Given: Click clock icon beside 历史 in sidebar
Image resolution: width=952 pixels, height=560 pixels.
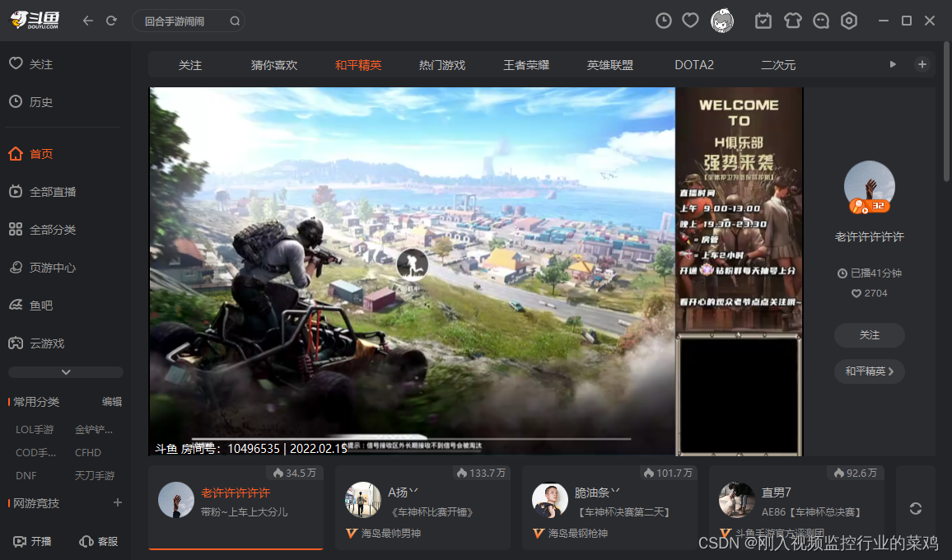Looking at the screenshot, I should tap(16, 101).
